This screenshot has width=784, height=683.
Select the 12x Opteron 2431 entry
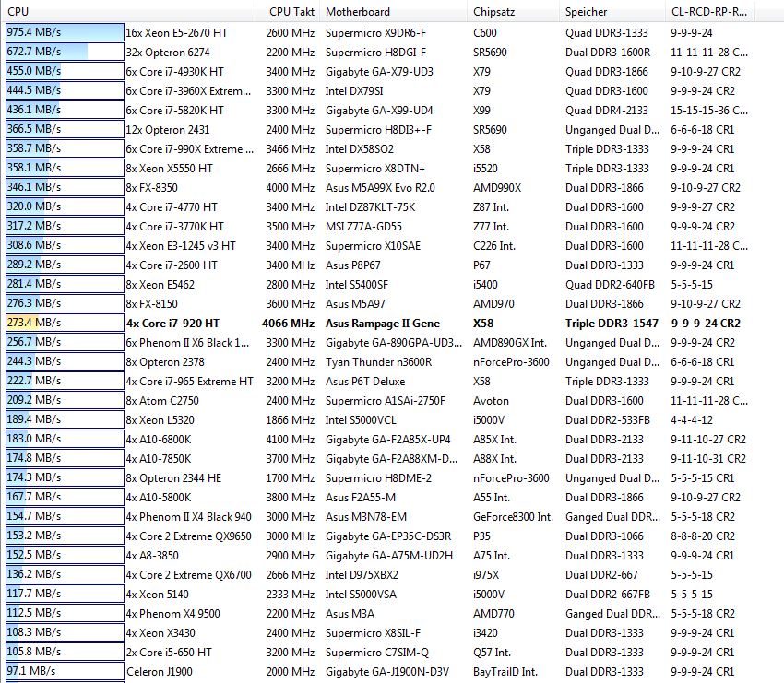pos(168,130)
